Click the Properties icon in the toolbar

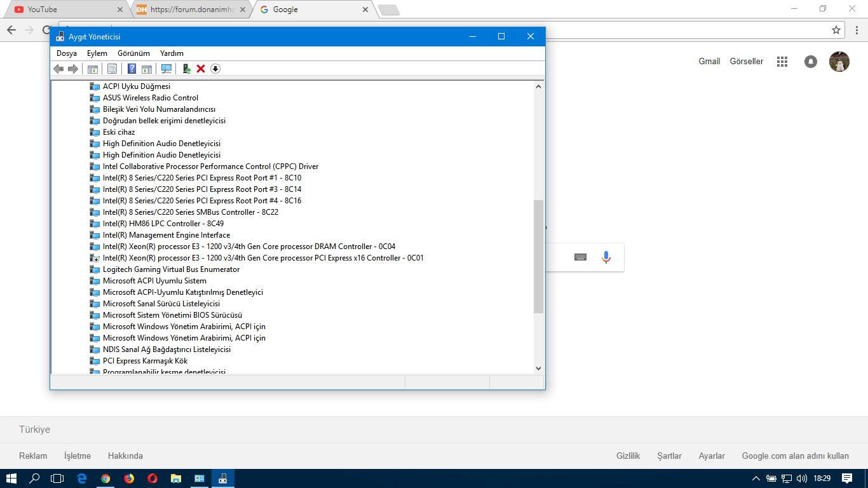[112, 69]
